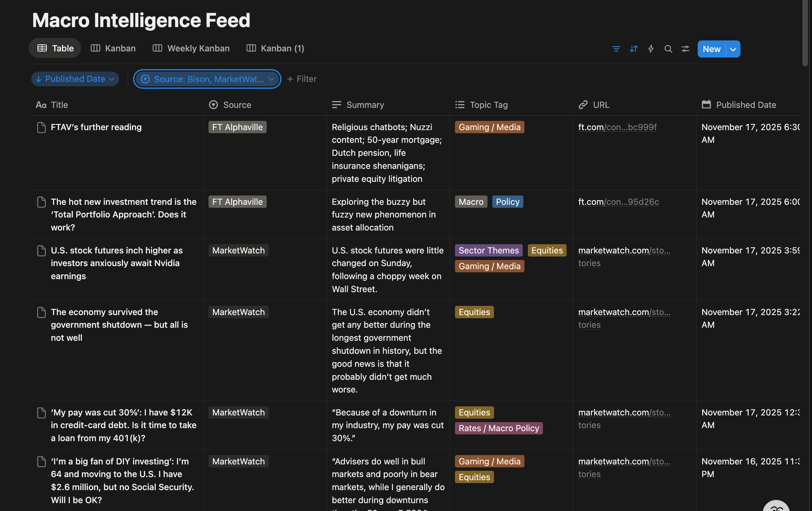Open the filter icon in the view toolbar
The width and height of the screenshot is (812, 511).
616,49
